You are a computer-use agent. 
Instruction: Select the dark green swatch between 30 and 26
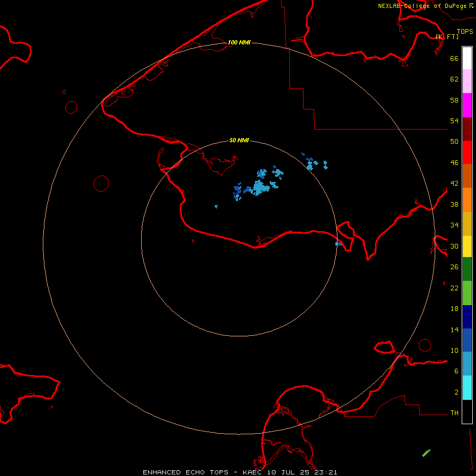point(467,269)
